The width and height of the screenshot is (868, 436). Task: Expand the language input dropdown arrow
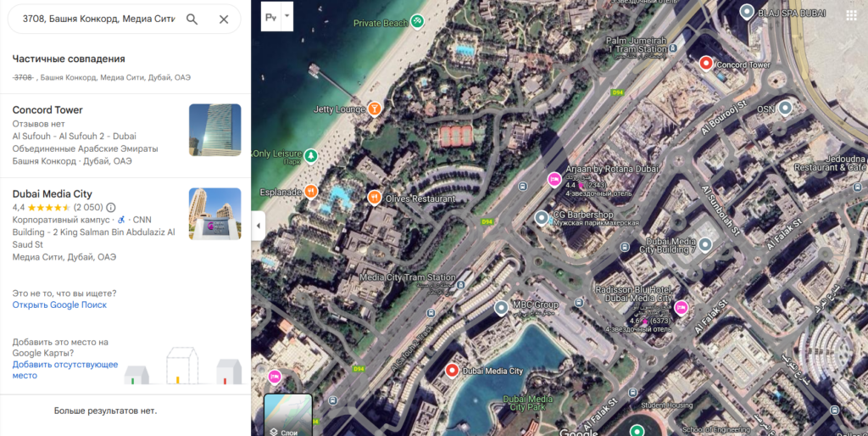pos(287,16)
